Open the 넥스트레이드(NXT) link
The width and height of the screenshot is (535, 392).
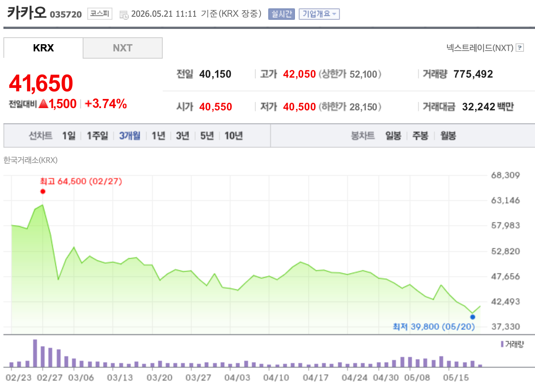(x=480, y=48)
